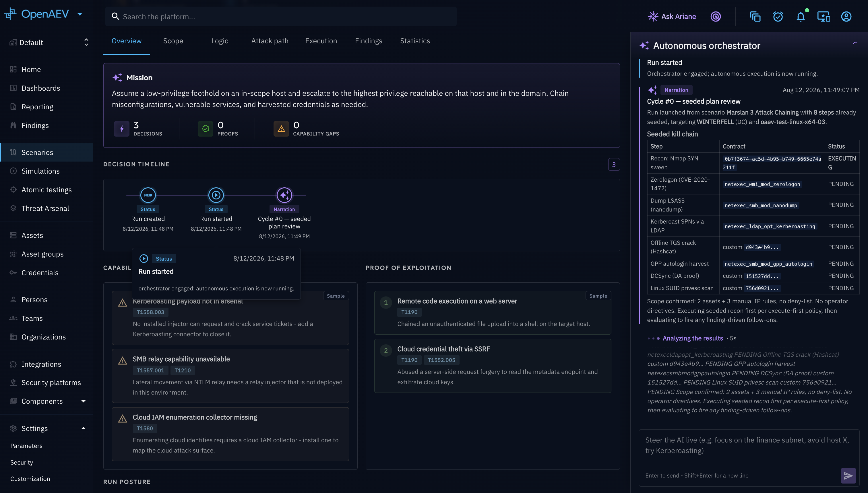Open Persons from sidebar
Screen dimensions: 868x493
point(46,300)
